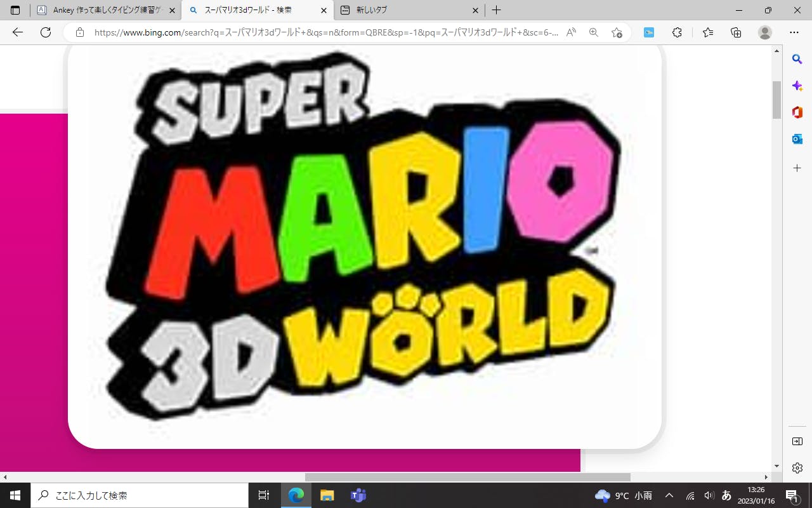Open Outlook from the Edge sidebar
Image resolution: width=812 pixels, height=508 pixels.
click(x=797, y=139)
